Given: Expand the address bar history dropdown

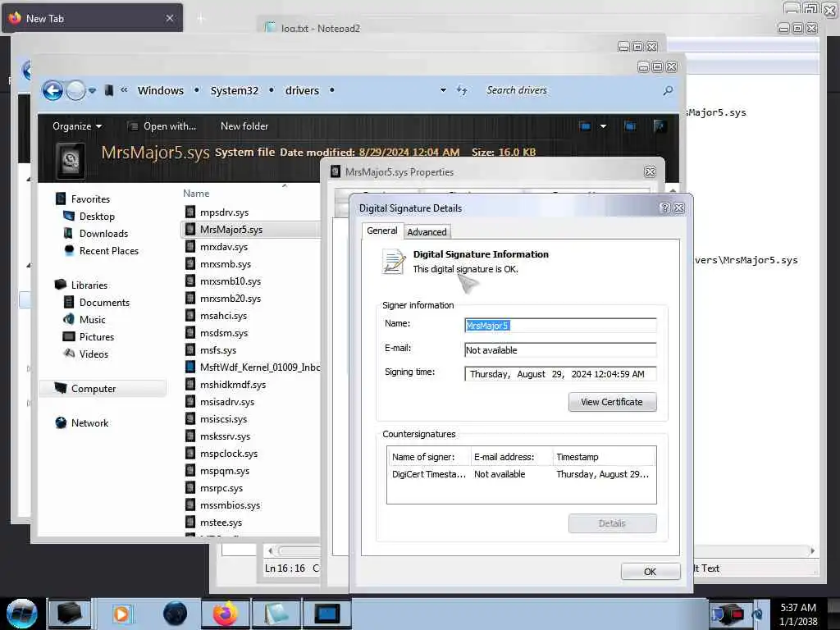Looking at the screenshot, I should [x=443, y=90].
